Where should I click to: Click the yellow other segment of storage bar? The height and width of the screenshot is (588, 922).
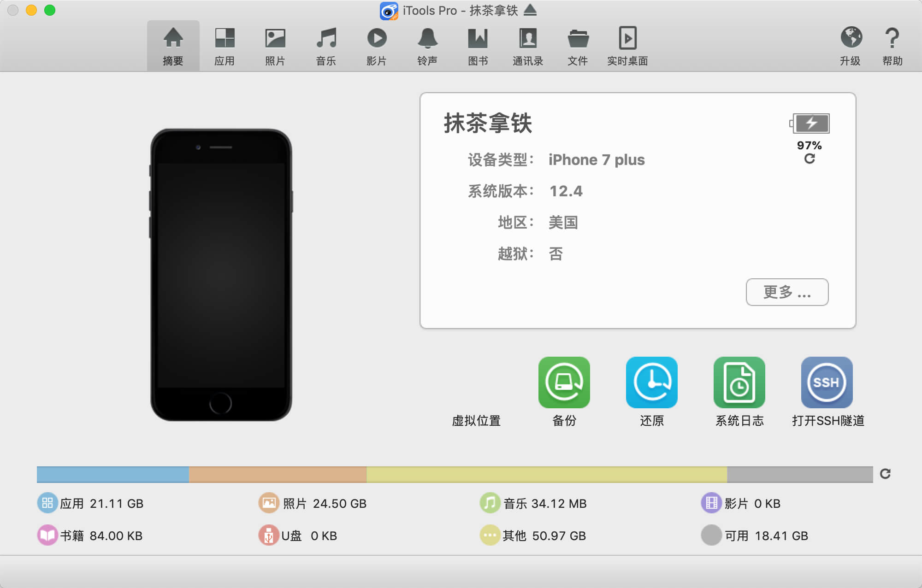(547, 474)
